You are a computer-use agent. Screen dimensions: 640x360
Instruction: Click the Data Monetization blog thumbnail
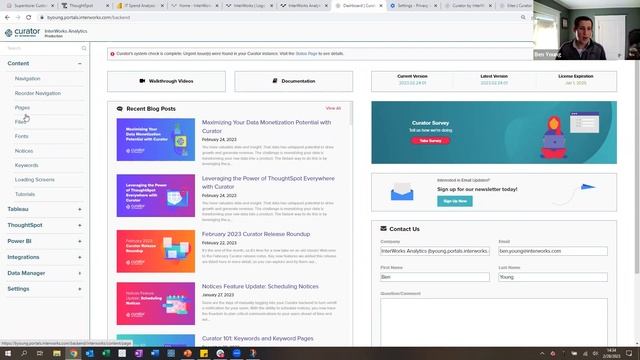156,140
